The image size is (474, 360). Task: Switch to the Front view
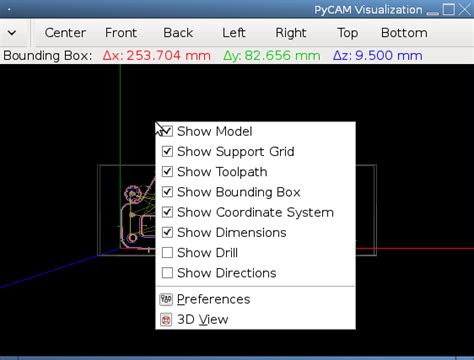tap(121, 33)
